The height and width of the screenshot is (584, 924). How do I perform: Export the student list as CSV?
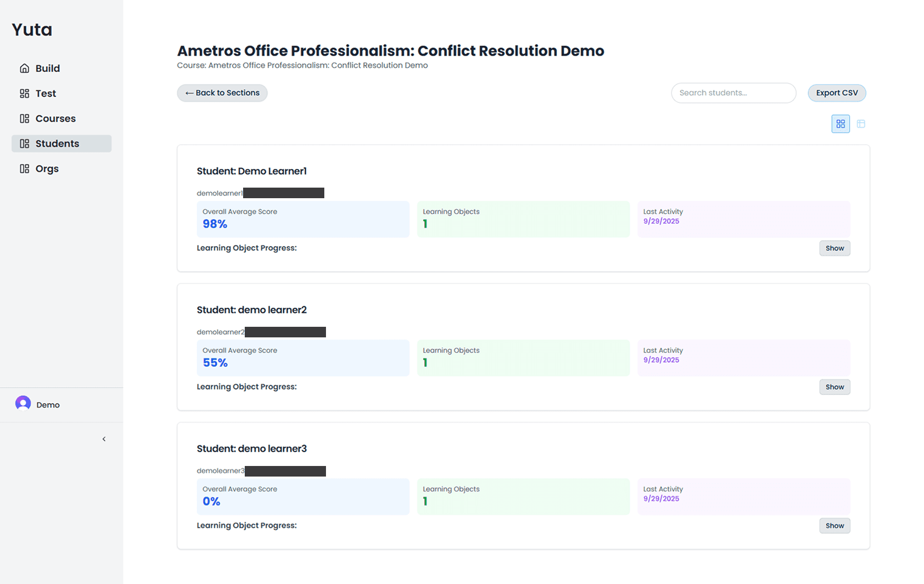coord(837,93)
